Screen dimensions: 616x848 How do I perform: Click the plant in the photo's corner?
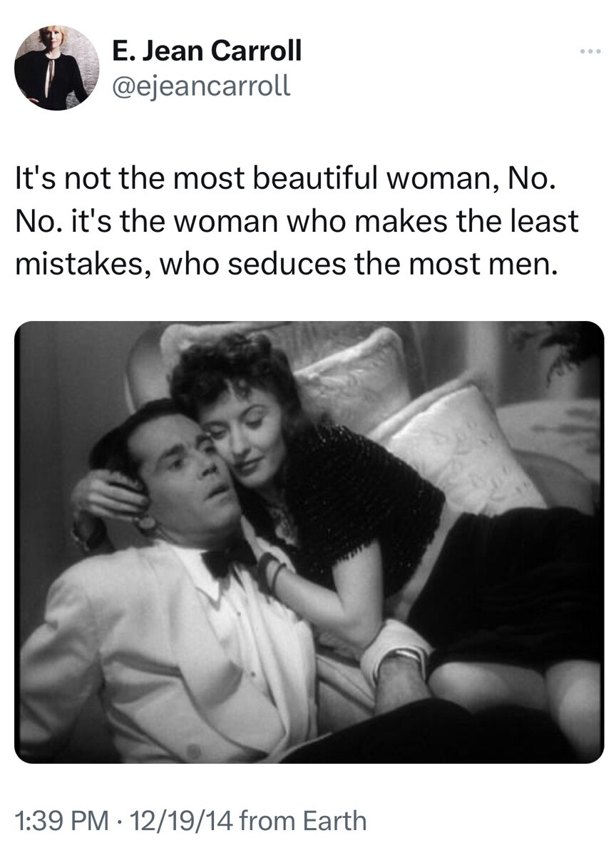click(x=563, y=349)
